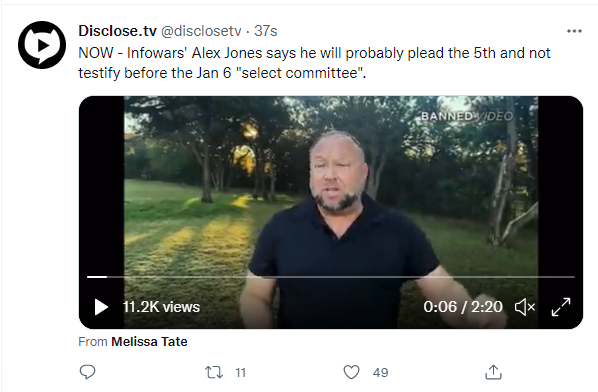The width and height of the screenshot is (598, 392).
Task: Click the tweet text about Alex Jones
Action: point(314,63)
